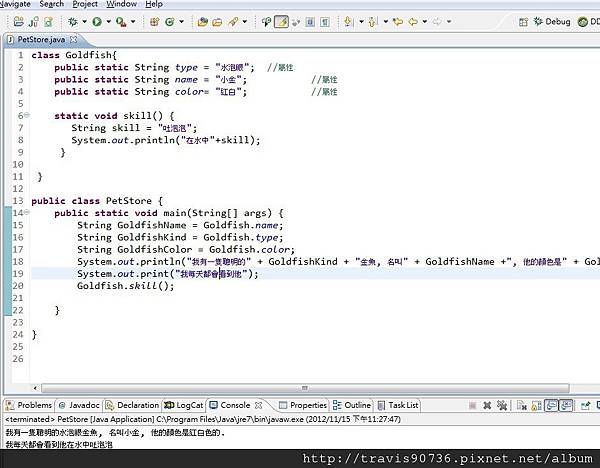Toggle Mark Occurrences highlighter in toolbar
This screenshot has height=468, width=600.
click(282, 21)
